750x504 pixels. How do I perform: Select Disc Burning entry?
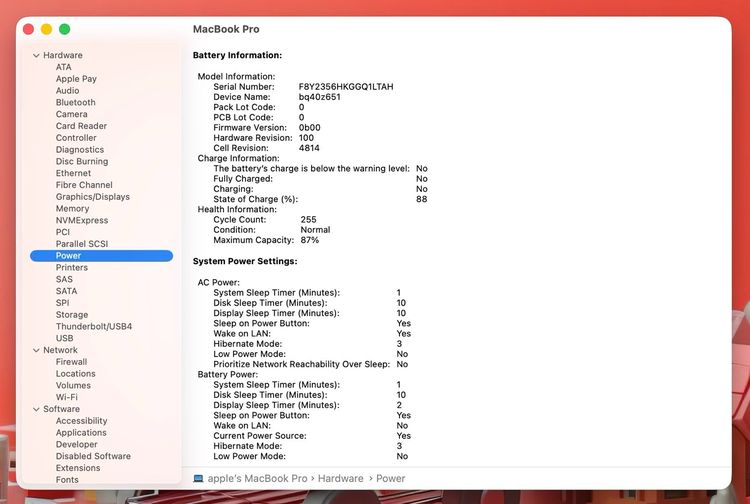tap(82, 161)
